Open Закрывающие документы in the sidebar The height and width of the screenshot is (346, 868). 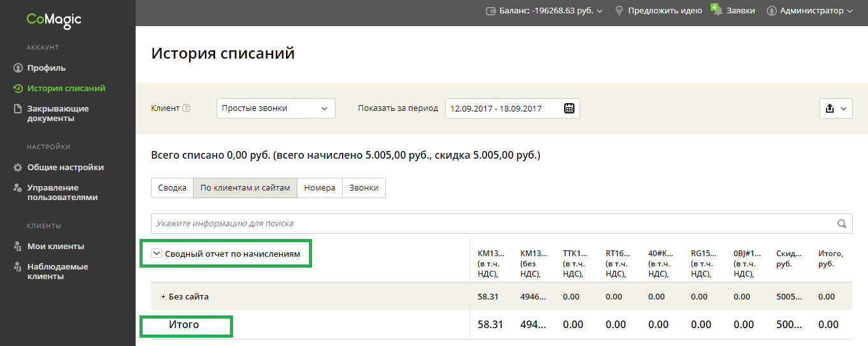coord(58,113)
